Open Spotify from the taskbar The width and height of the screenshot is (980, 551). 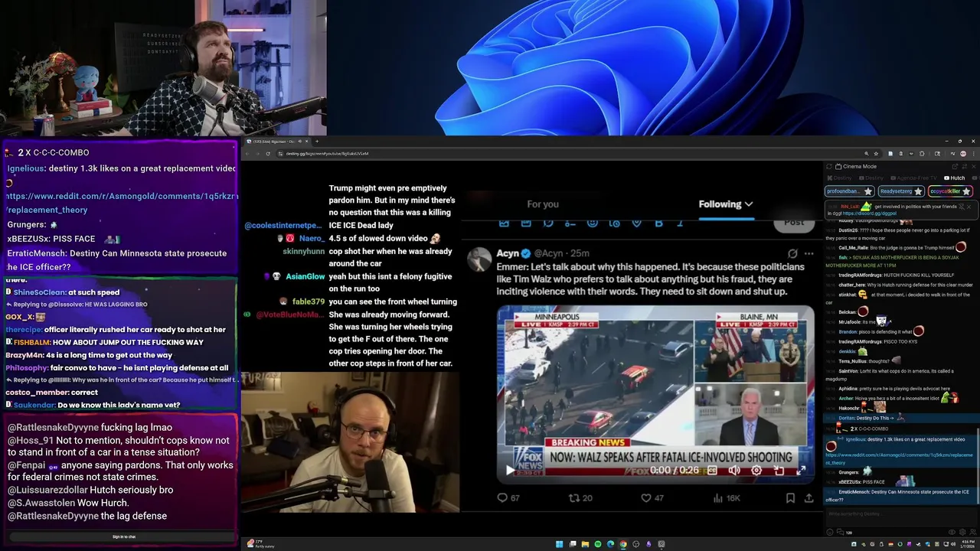(x=598, y=544)
